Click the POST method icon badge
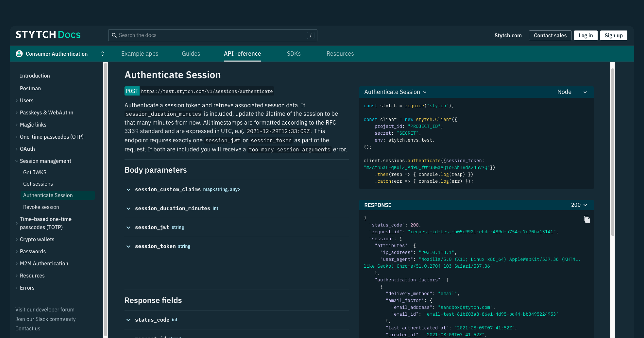 point(131,91)
